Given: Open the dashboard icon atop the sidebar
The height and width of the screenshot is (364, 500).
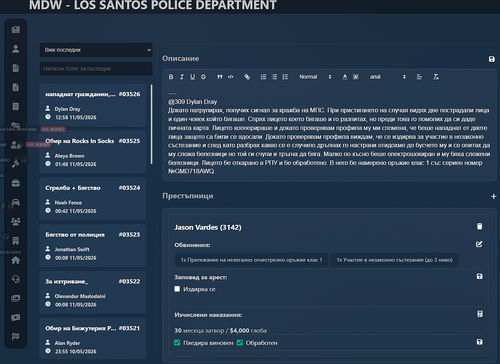Looking at the screenshot, I should click(15, 30).
